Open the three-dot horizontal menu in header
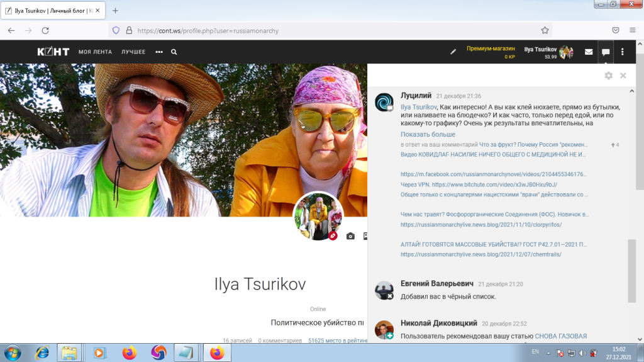The height and width of the screenshot is (362, 644). coord(159,52)
